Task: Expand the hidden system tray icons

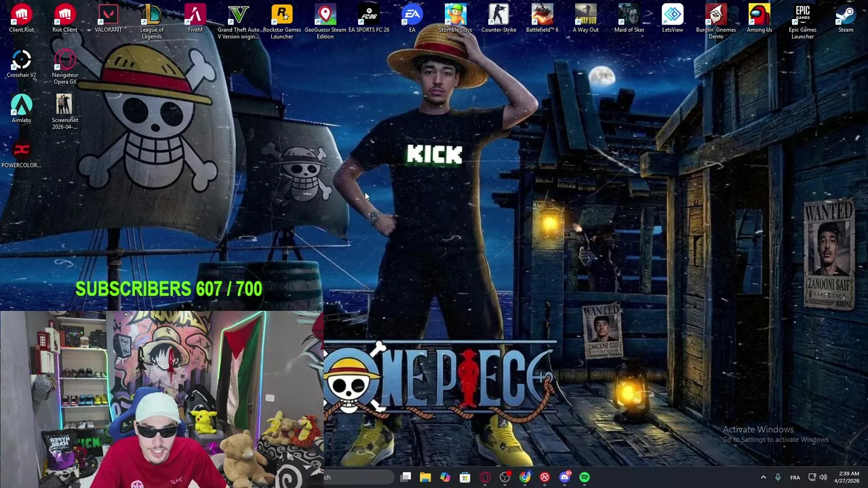Action: 763,477
